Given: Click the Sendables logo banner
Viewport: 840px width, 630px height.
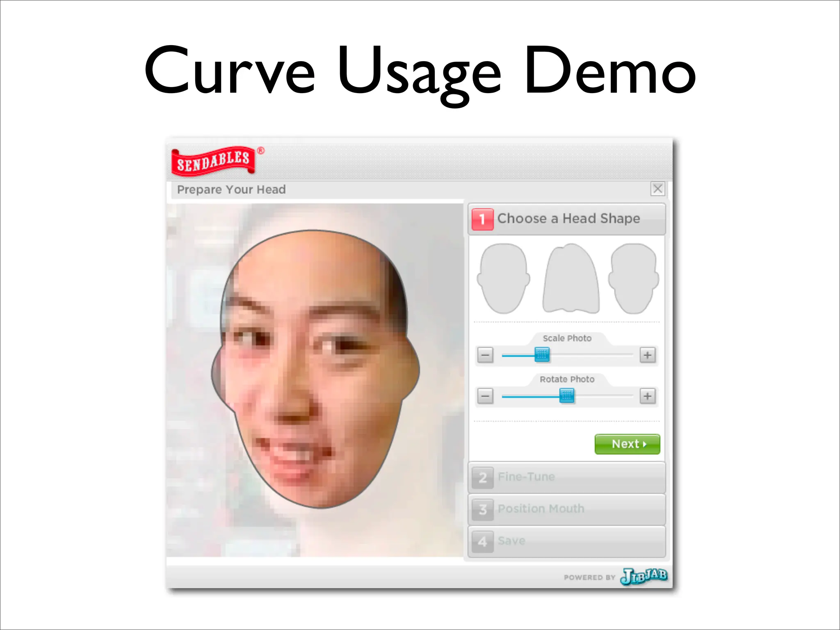Looking at the screenshot, I should pyautogui.click(x=213, y=161).
